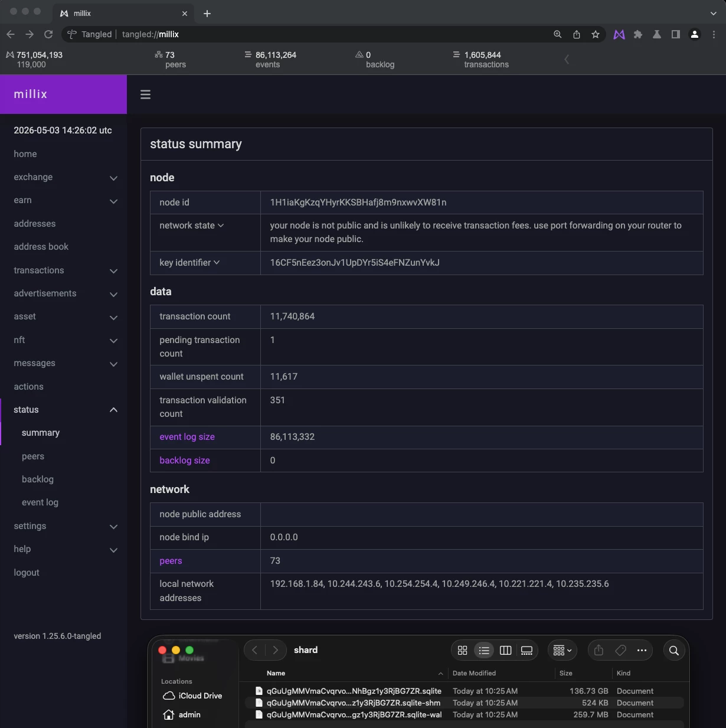Viewport: 726px width, 728px height.
Task: Open the browser zoom magnifier icon
Action: [557, 34]
